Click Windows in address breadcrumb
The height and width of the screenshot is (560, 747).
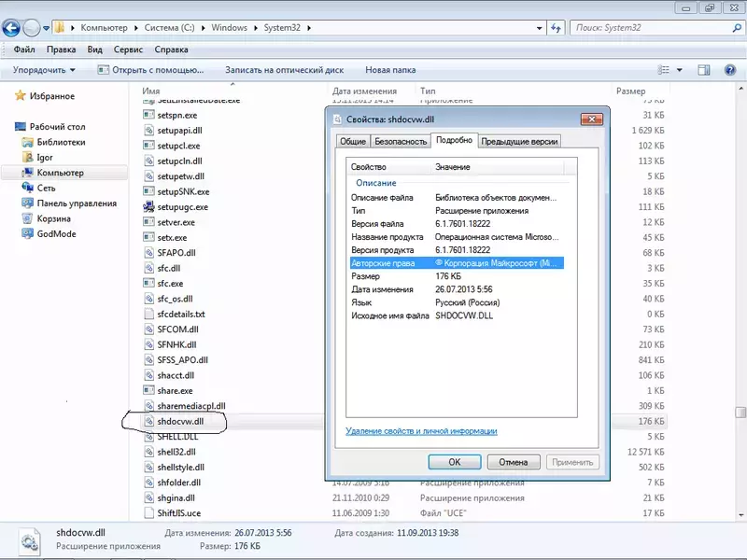click(x=229, y=28)
